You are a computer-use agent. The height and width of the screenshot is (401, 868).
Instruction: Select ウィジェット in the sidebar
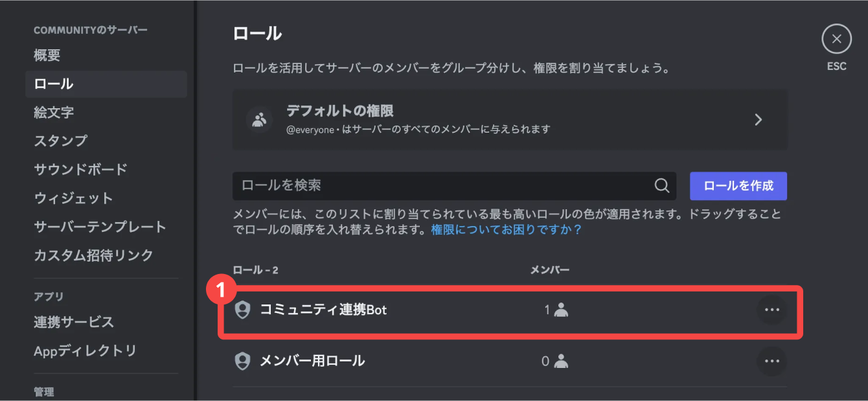pyautogui.click(x=73, y=198)
